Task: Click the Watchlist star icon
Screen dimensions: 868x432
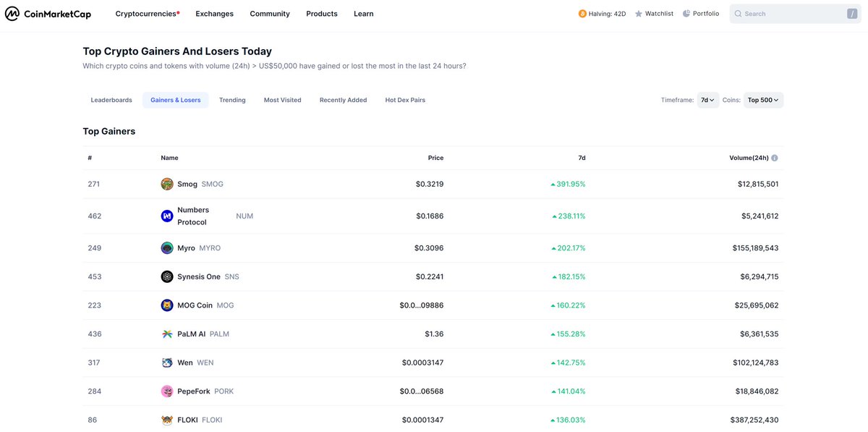Action: tap(639, 14)
